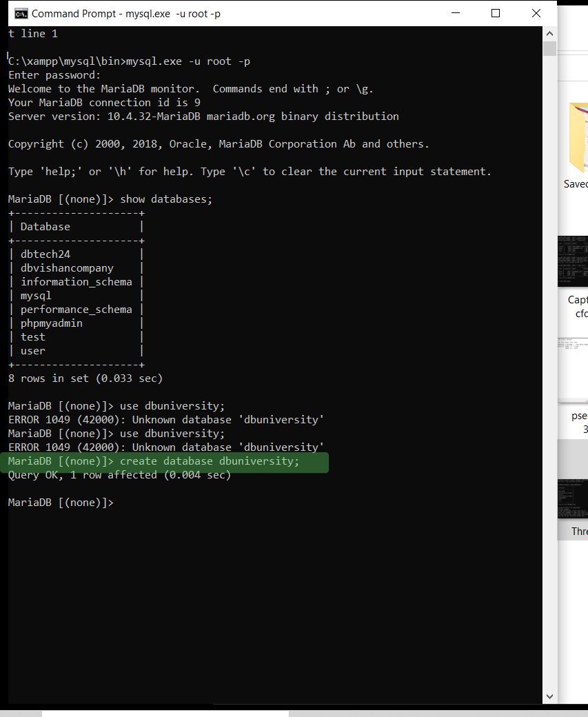Click the Query OK result line
This screenshot has height=717, width=588.
point(119,474)
